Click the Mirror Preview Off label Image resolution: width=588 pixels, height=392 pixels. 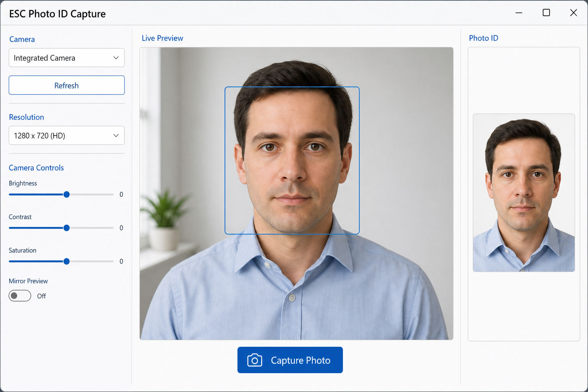pos(41,296)
